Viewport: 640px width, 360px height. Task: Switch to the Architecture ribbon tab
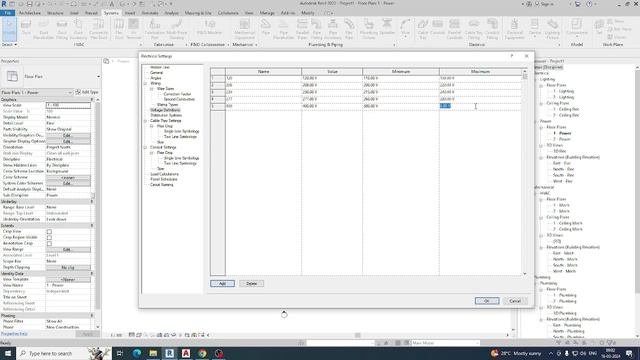[30, 13]
